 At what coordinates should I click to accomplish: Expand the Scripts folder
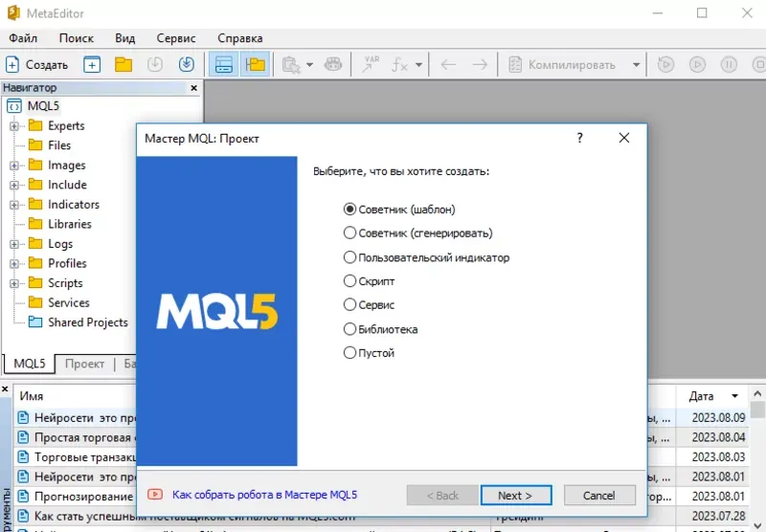pyautogui.click(x=14, y=283)
